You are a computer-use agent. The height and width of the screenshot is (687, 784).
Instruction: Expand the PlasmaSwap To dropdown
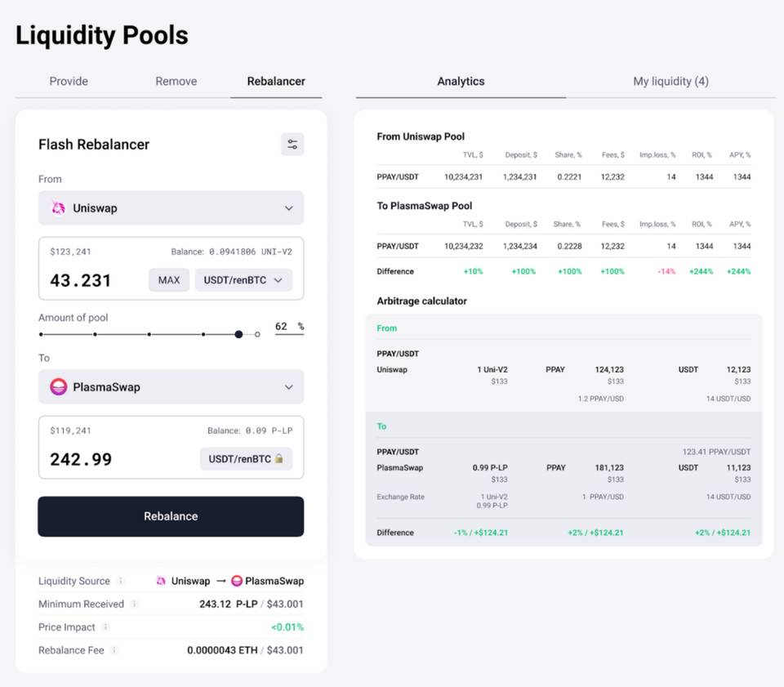[288, 387]
